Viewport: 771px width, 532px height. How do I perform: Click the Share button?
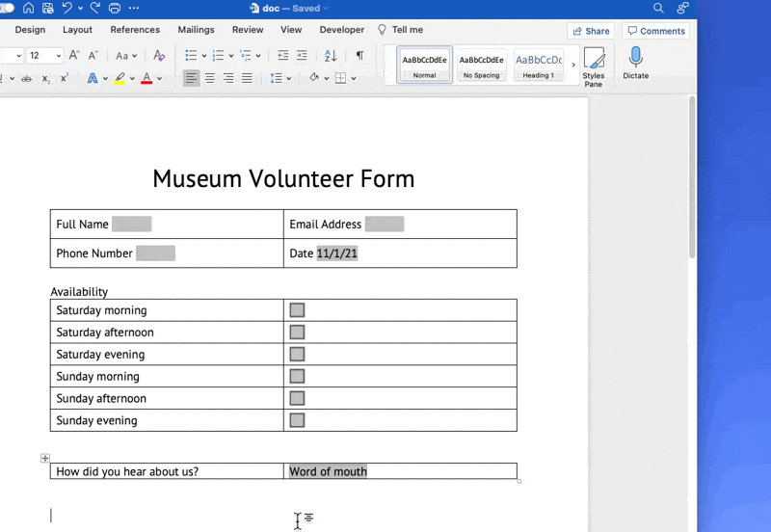click(x=590, y=31)
